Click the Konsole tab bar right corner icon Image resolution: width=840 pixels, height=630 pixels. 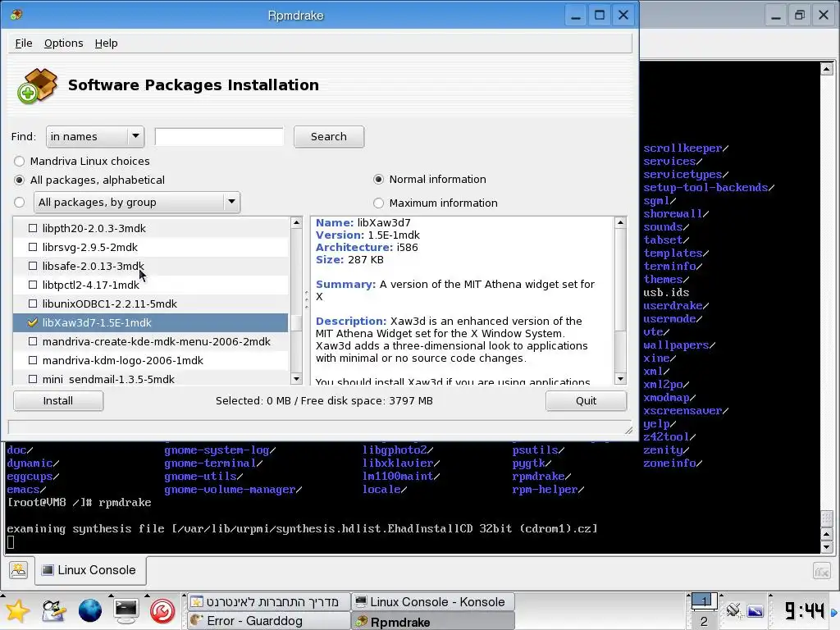pos(821,571)
